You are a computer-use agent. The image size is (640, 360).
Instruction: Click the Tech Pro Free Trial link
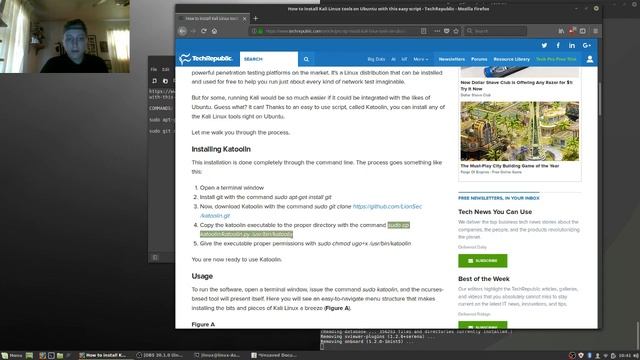click(556, 59)
